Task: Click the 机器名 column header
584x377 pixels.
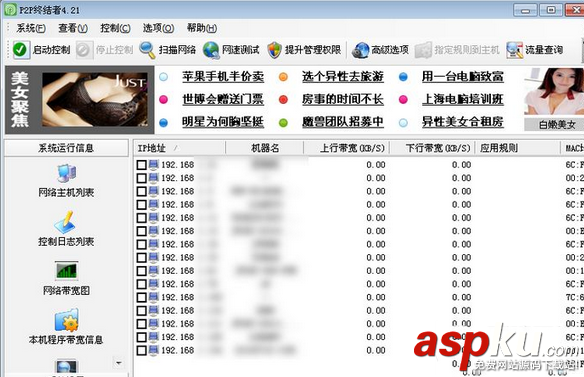Action: 265,148
